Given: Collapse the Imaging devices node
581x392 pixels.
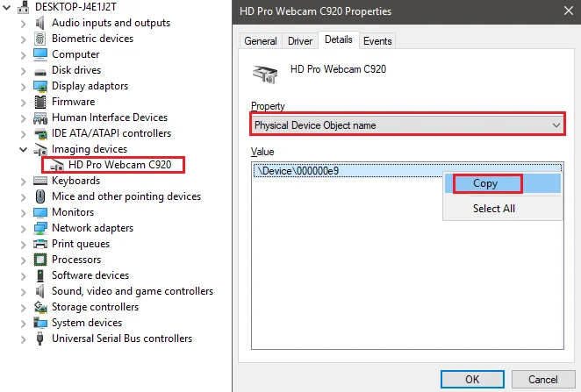Looking at the screenshot, I should tap(23, 150).
